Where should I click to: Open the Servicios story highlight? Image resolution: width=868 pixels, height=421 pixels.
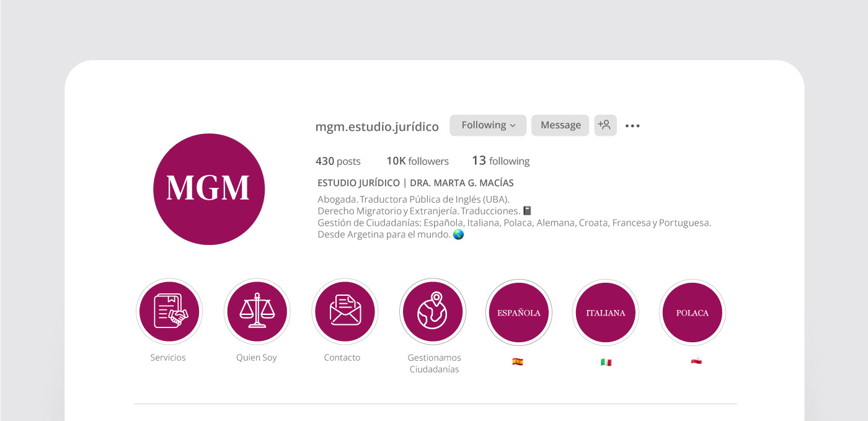(x=169, y=312)
